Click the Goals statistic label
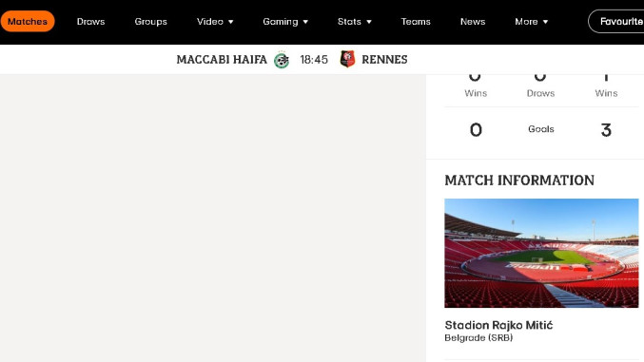The height and width of the screenshot is (362, 644). click(x=541, y=129)
